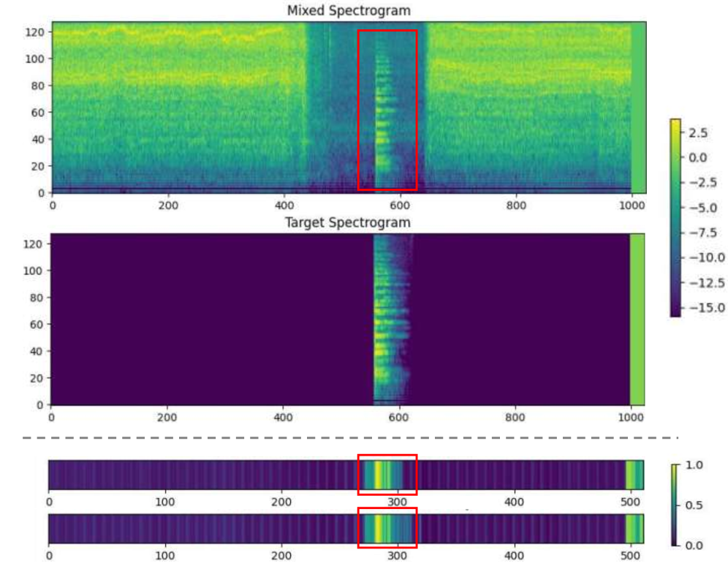This screenshot has width=728, height=566.
Task: Click the -10.0 colorbar label
Action: (x=707, y=257)
